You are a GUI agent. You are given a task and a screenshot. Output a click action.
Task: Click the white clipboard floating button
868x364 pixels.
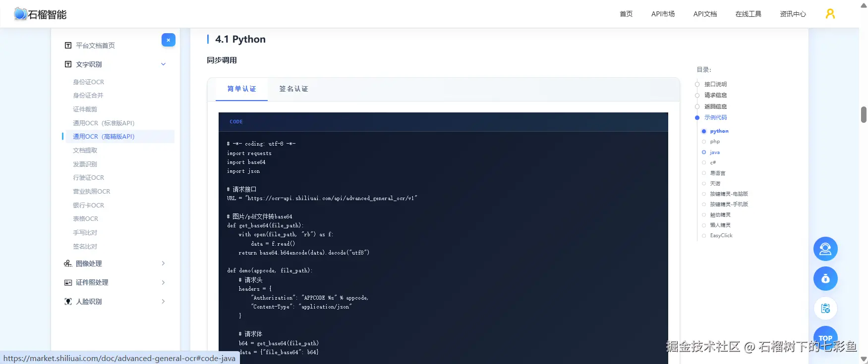click(825, 309)
